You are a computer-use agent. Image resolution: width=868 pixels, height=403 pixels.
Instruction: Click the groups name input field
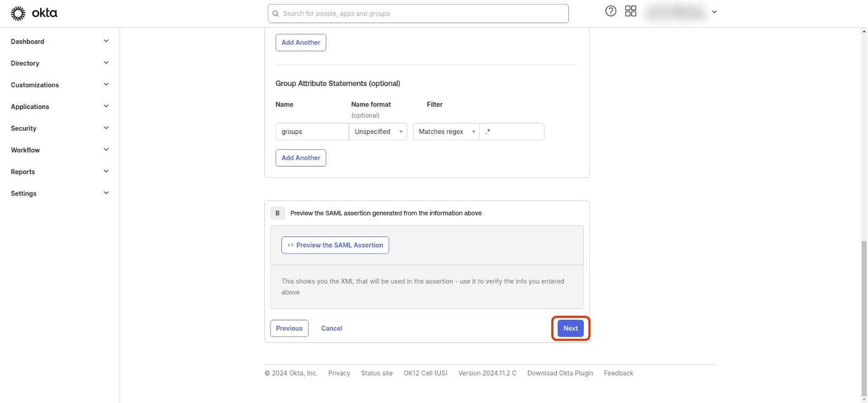(312, 132)
